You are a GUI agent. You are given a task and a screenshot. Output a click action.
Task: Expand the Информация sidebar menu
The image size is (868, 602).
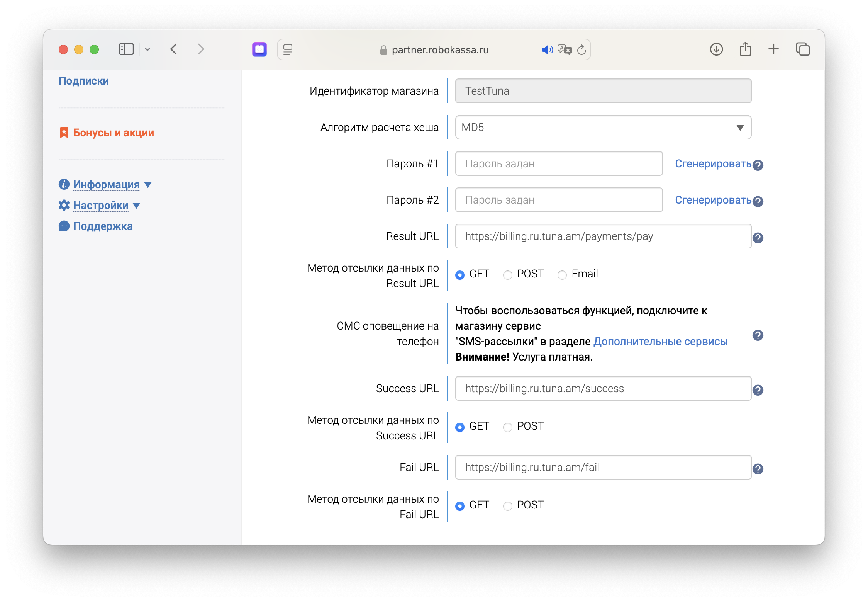pos(106,185)
